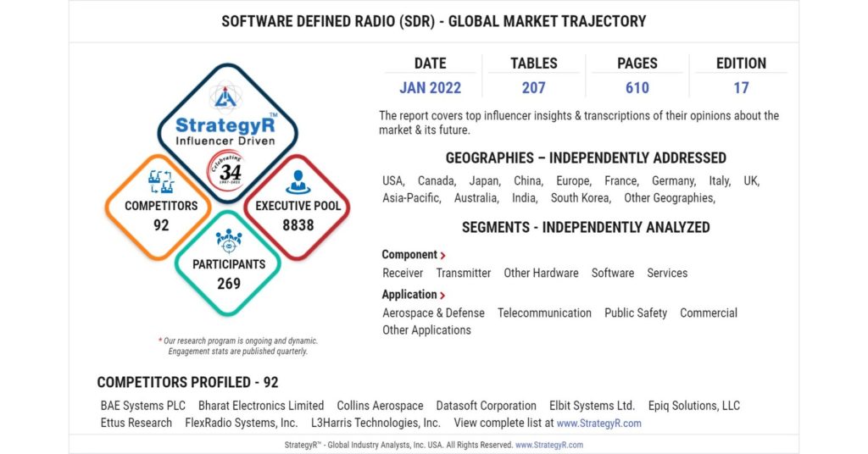Click the Europe geography

[574, 181]
